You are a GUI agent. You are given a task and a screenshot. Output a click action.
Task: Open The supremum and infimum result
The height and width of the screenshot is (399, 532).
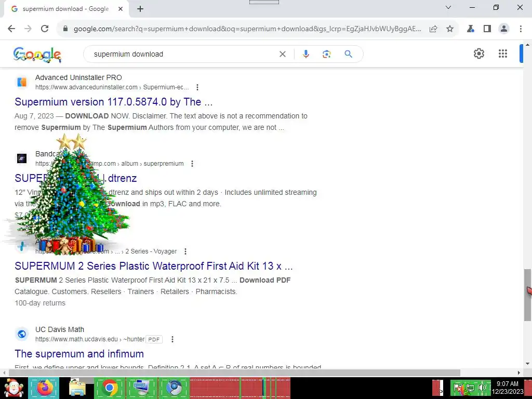[x=79, y=354]
